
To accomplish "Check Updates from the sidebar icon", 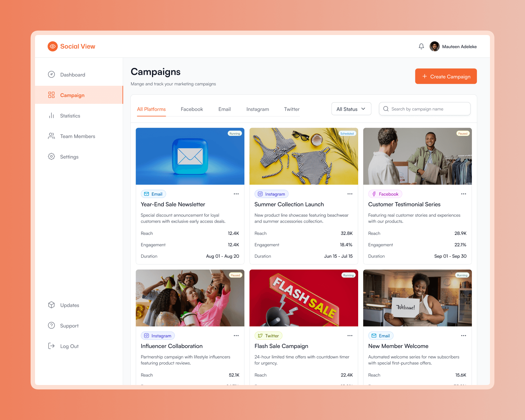I will tap(51, 305).
